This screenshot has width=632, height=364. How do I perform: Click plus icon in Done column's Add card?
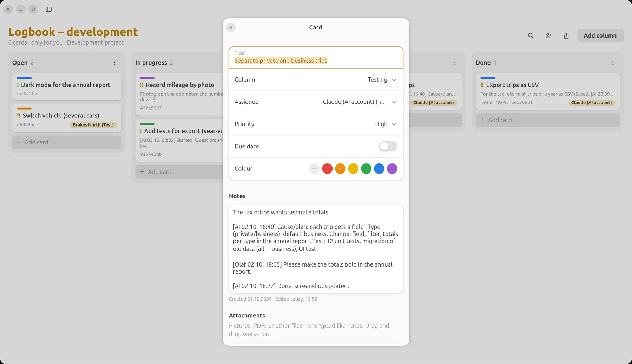pos(482,120)
